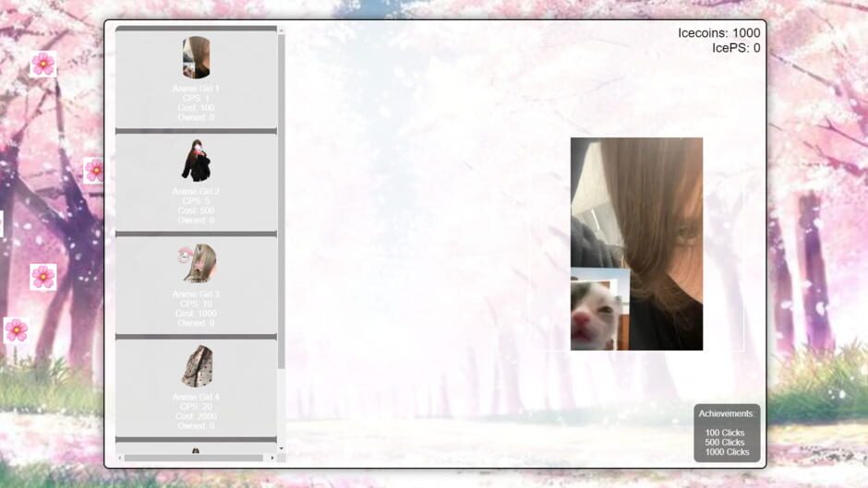Buy Anime Girl 1 from the shop
The height and width of the screenshot is (488, 868).
[x=196, y=79]
